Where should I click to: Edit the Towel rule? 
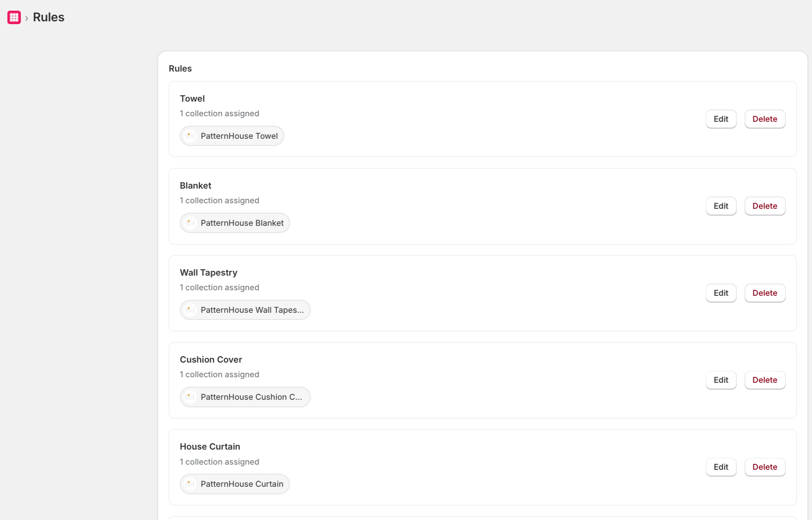pyautogui.click(x=721, y=119)
